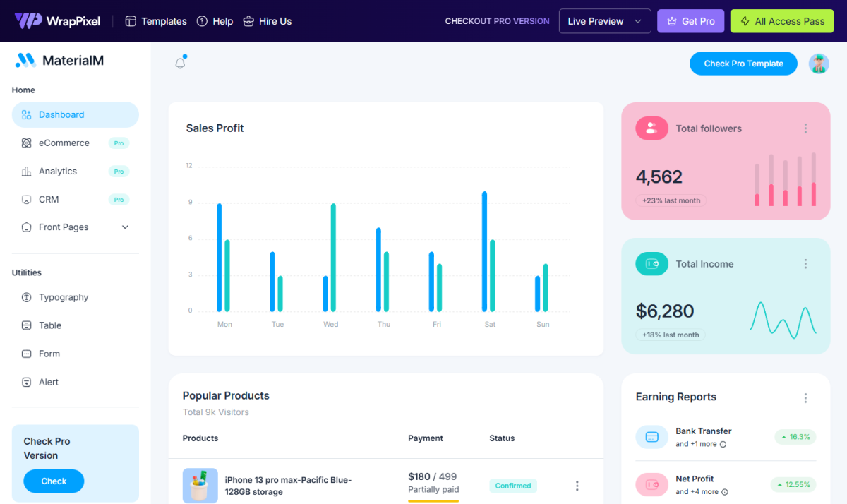Image resolution: width=847 pixels, height=504 pixels.
Task: Open Templates in the top navigation
Action: click(156, 21)
